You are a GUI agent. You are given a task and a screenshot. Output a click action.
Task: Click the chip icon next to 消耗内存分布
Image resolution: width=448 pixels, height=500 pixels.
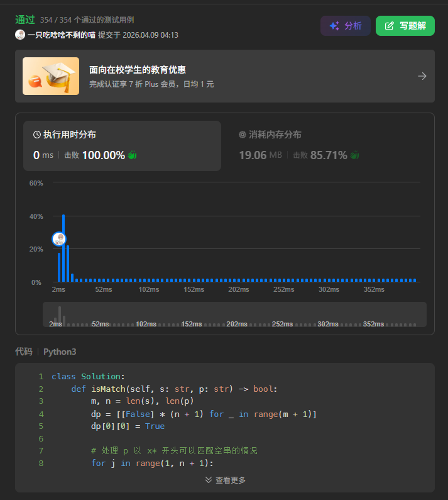click(242, 135)
